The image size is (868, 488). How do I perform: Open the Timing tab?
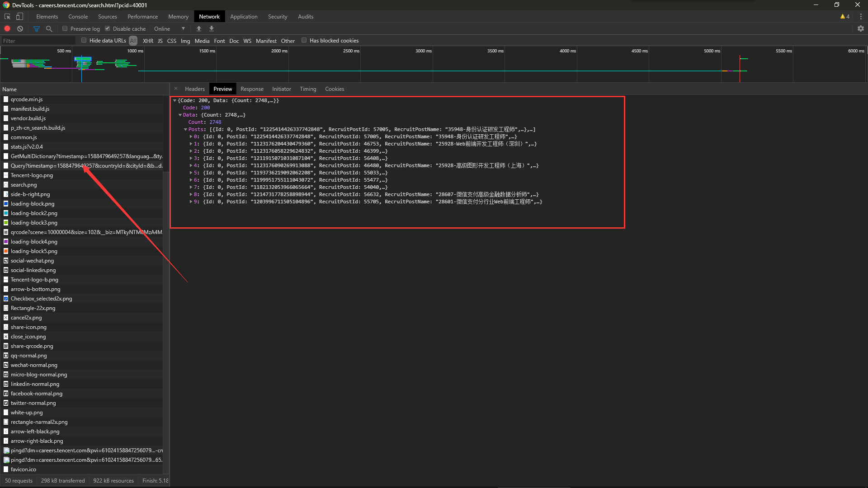pyautogui.click(x=308, y=89)
